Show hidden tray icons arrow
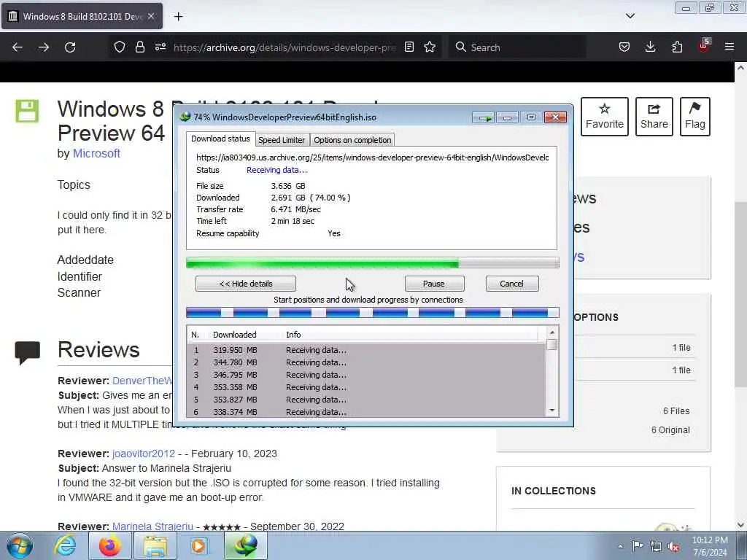The width and height of the screenshot is (747, 560). pos(620,546)
